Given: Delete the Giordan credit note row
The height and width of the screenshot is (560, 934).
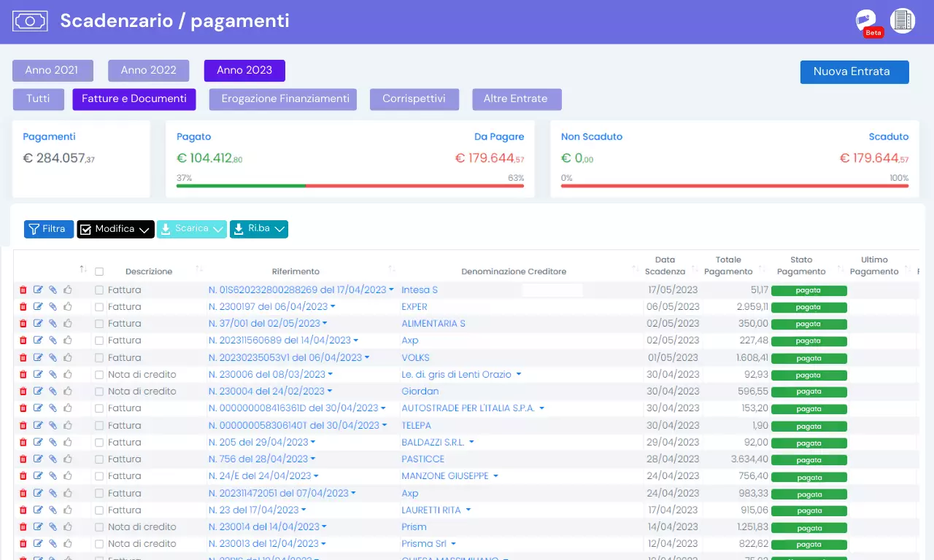Looking at the screenshot, I should coord(23,392).
